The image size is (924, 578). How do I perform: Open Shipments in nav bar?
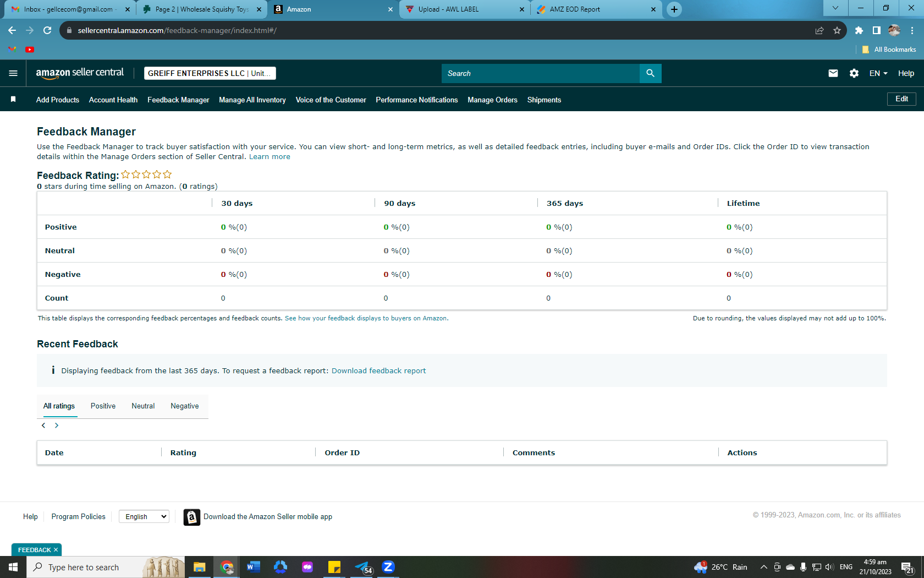pos(544,100)
